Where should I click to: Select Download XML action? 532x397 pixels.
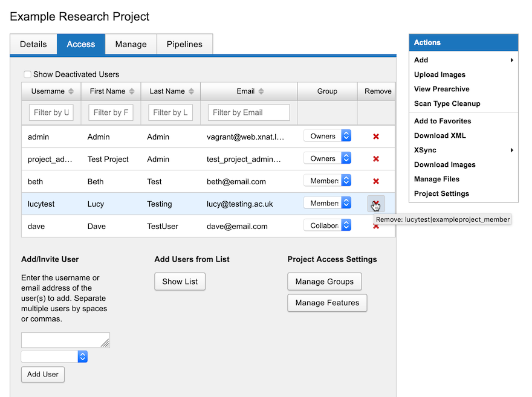point(440,135)
